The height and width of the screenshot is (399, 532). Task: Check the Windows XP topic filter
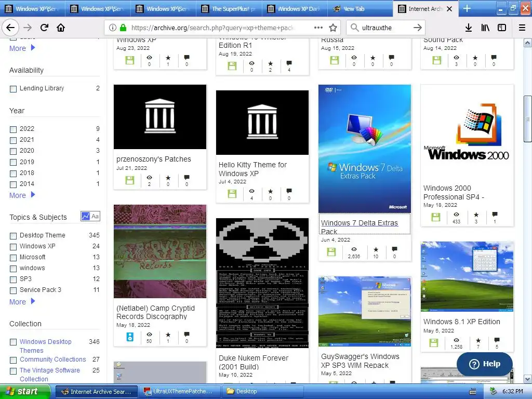tap(13, 247)
